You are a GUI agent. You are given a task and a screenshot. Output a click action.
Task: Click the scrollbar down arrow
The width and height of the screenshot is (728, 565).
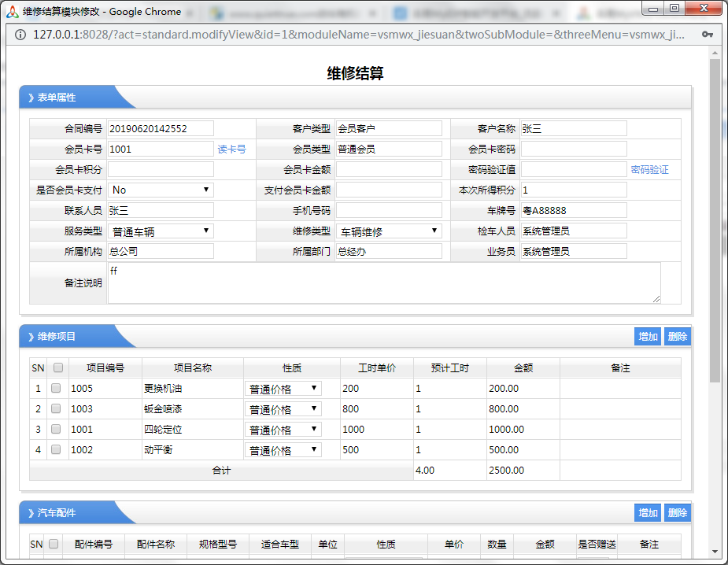click(715, 551)
